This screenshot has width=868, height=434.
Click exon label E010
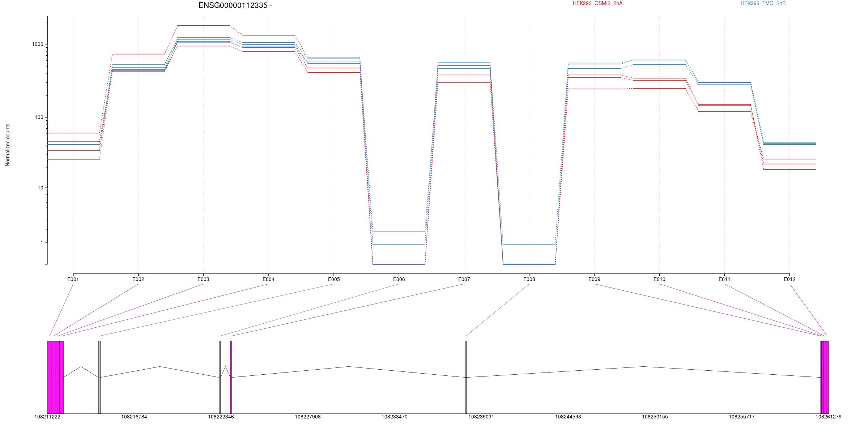pos(659,279)
